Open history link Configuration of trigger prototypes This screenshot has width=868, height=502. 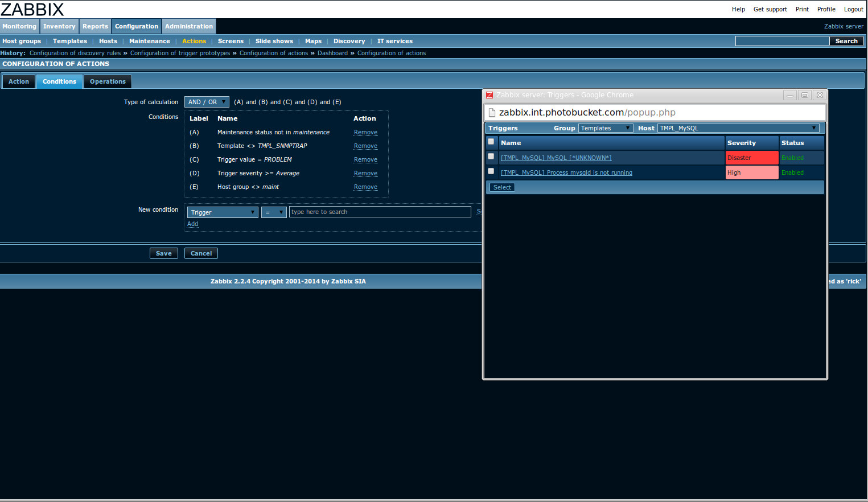(x=180, y=53)
